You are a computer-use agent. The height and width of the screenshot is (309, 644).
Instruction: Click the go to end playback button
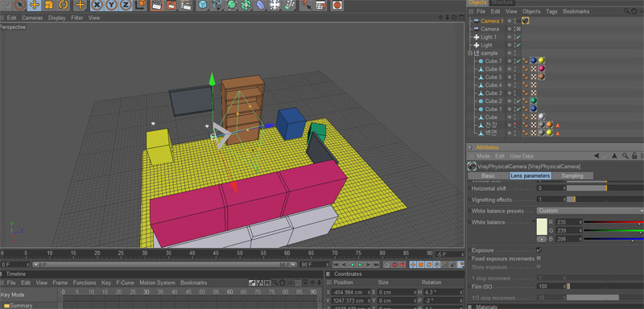[x=376, y=265]
